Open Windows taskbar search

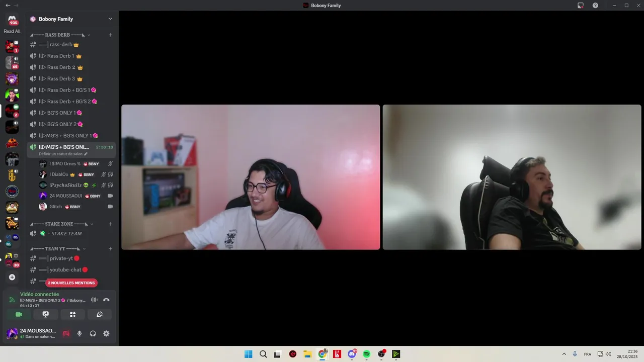pos(263,354)
